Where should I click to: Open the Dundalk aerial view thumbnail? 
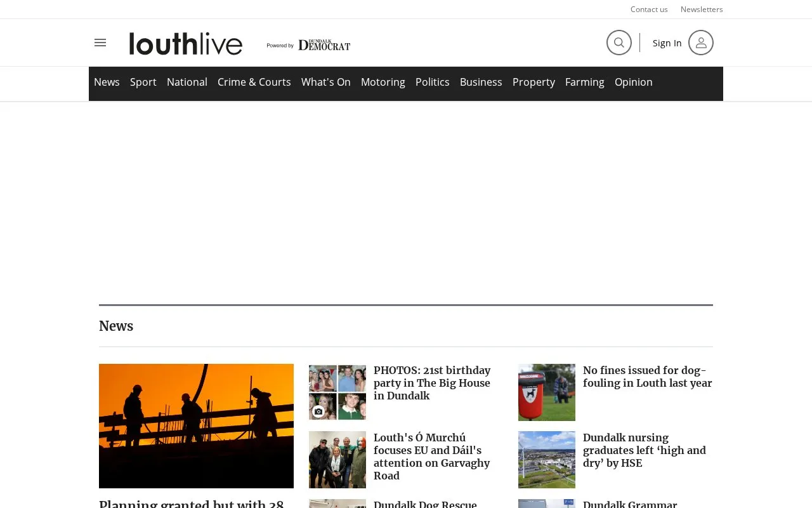coord(547,460)
